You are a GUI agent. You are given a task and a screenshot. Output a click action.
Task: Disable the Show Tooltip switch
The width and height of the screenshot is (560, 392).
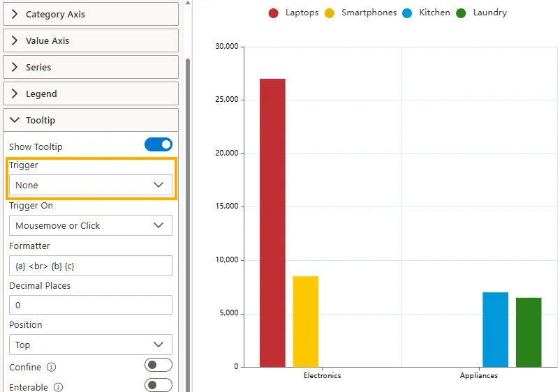point(158,145)
